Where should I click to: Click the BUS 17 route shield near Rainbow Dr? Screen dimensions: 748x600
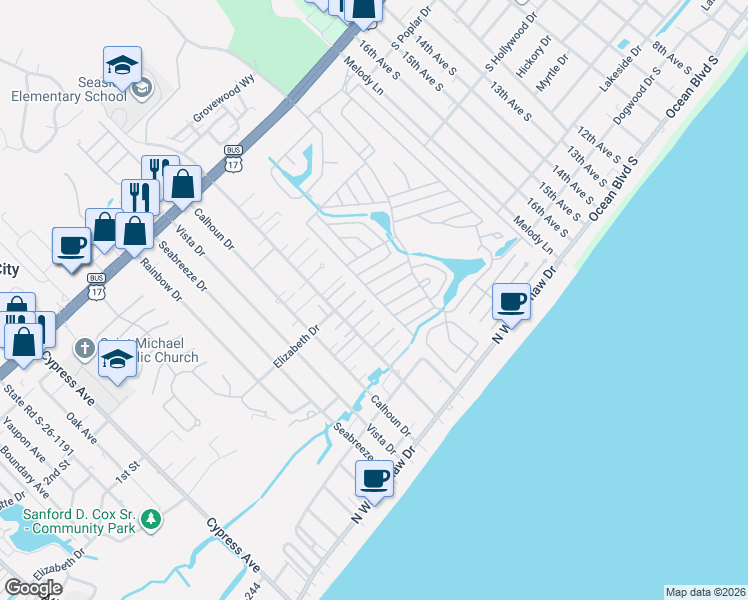[x=96, y=287]
